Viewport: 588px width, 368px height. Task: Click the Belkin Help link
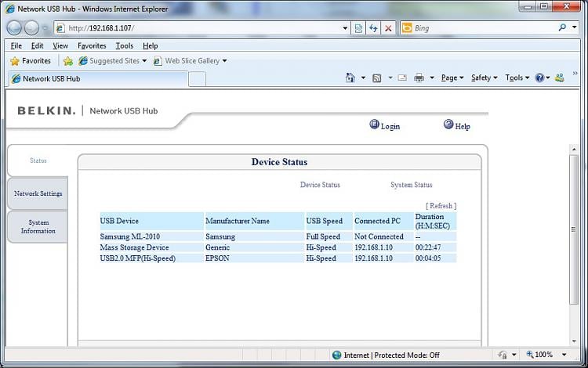tap(457, 125)
